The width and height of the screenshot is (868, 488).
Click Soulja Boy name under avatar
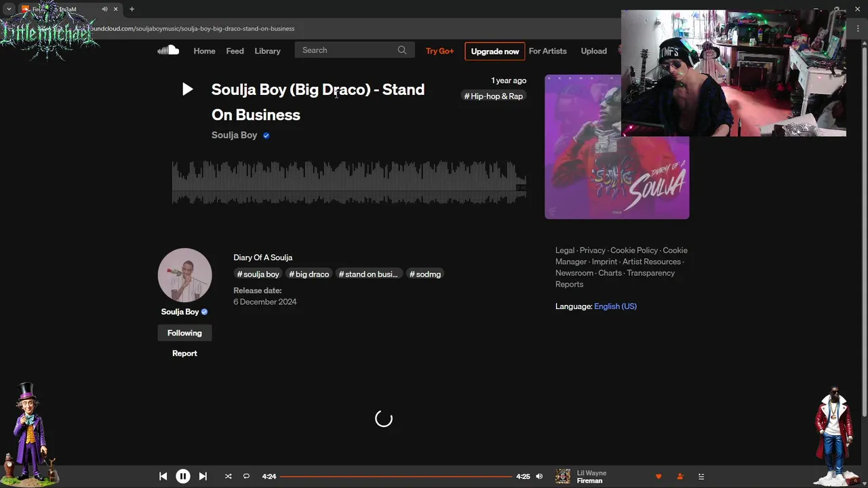click(180, 312)
